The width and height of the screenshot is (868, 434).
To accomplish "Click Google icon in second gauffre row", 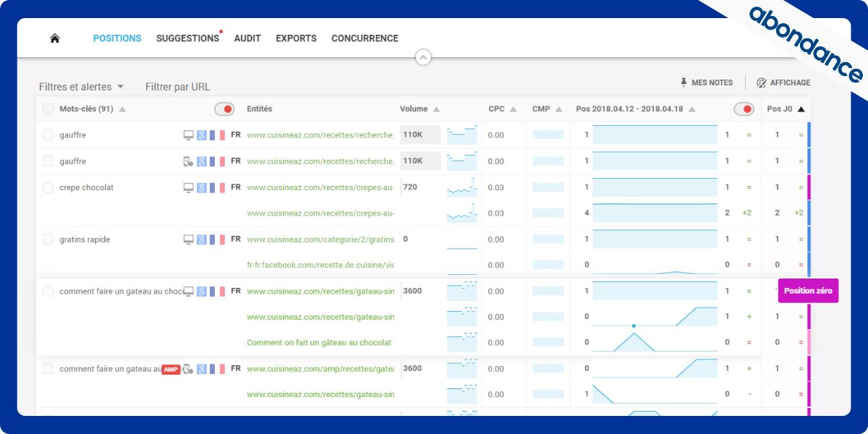I will [x=202, y=161].
